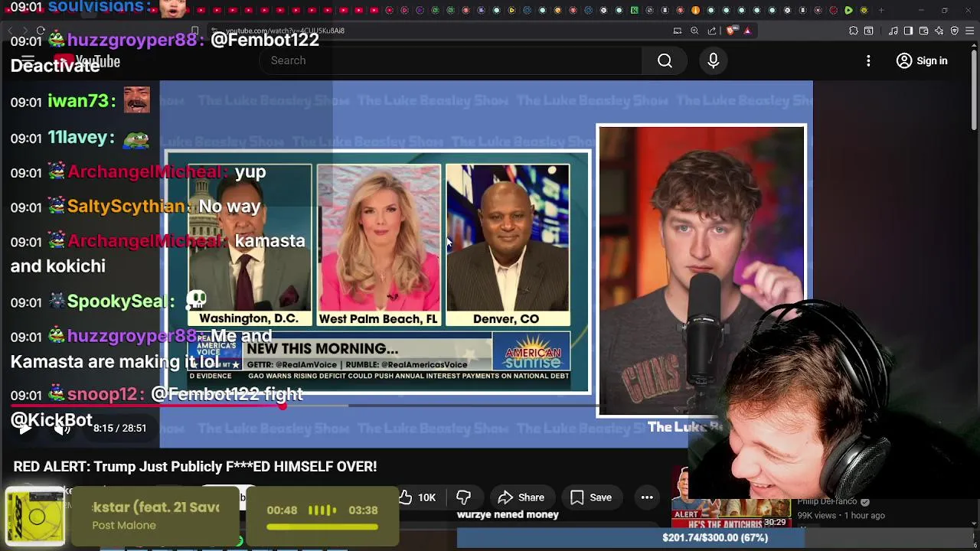This screenshot has width=980, height=551.
Task: Open a new browser tab with plus
Action: point(881,11)
